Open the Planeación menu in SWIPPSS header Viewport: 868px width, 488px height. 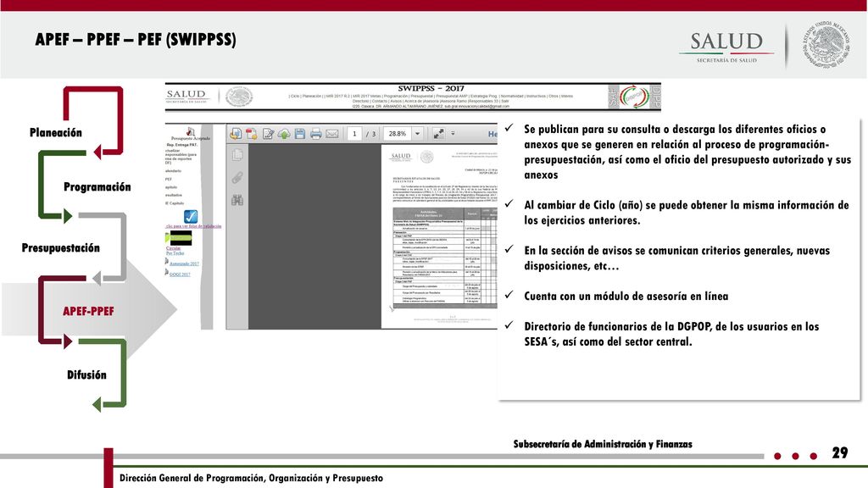[x=312, y=97]
